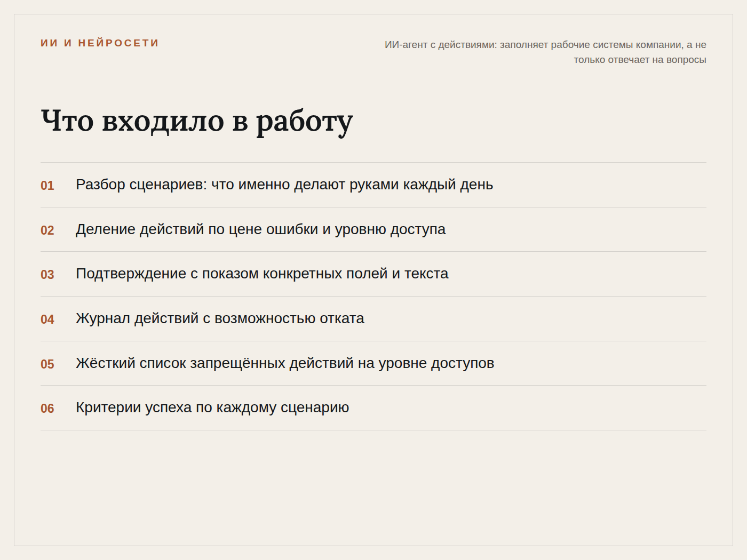Click the item "Разбор сценариев: что именно делают руками каждый день"
The height and width of the screenshot is (560, 747).
pyautogui.click(x=284, y=185)
